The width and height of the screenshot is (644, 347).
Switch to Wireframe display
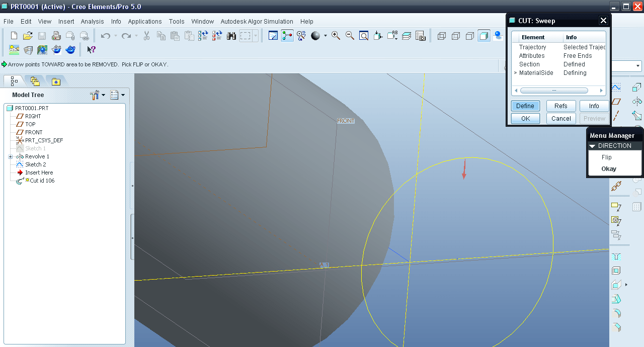pyautogui.click(x=442, y=36)
